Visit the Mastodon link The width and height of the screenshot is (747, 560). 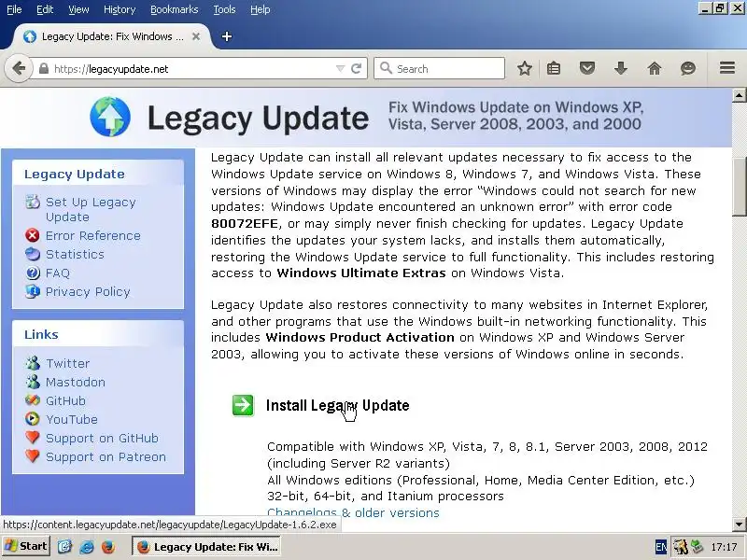tap(76, 382)
